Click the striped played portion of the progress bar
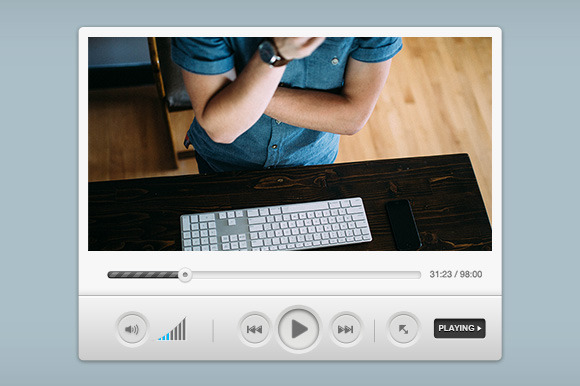Screen dimensions: 580x386 (143, 275)
